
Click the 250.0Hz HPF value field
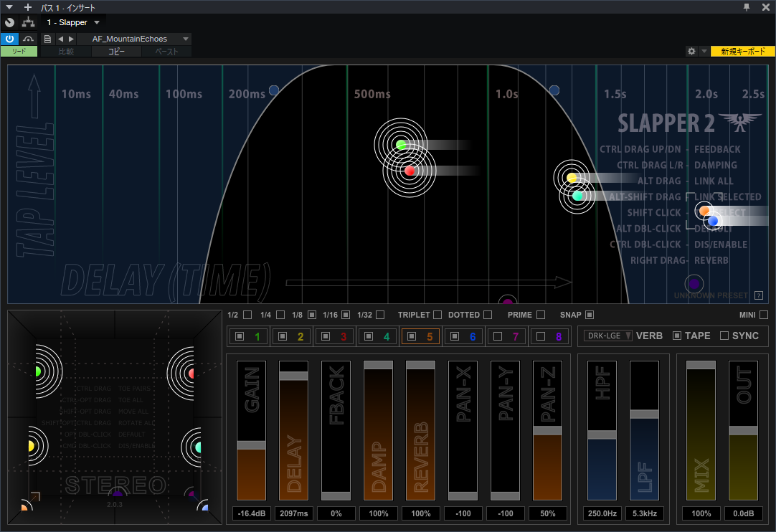602,513
